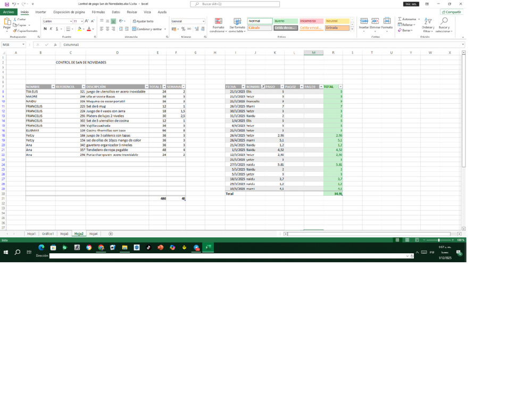Switch to Vista ribbon tab
This screenshot has width=532, height=399.
pos(147,12)
